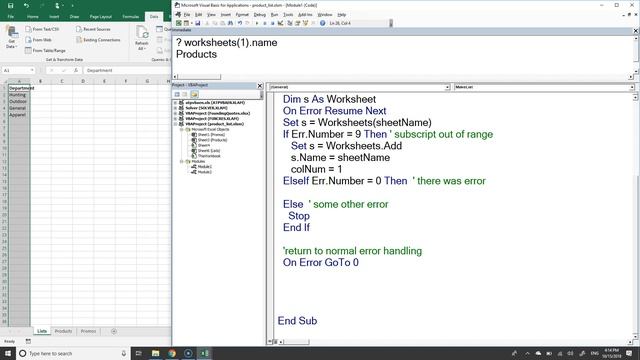The image size is (640, 360).
Task: Click the Run Sub play icon in VBA toolbar
Action: (x=257, y=23)
